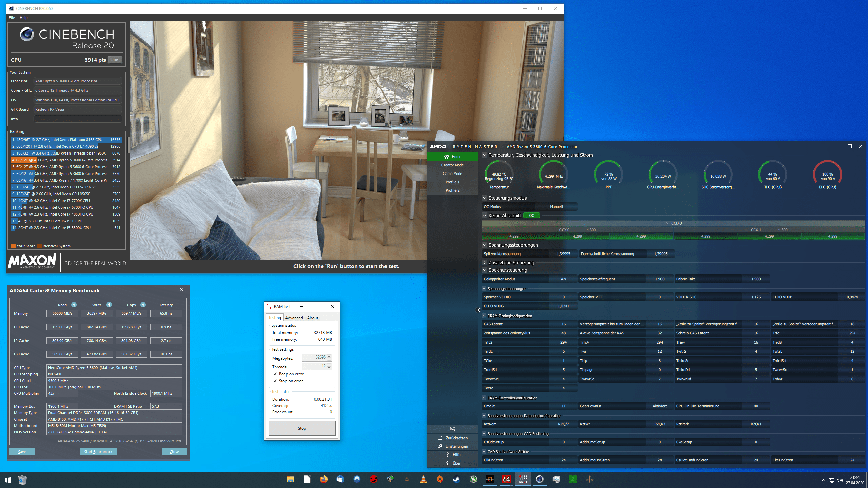Screen dimensions: 868x488
Task: Toggle GearDownEn Aktiviert value
Action: (659, 406)
